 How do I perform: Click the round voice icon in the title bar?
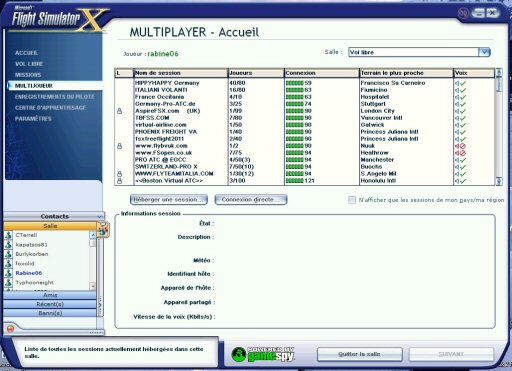point(464,13)
